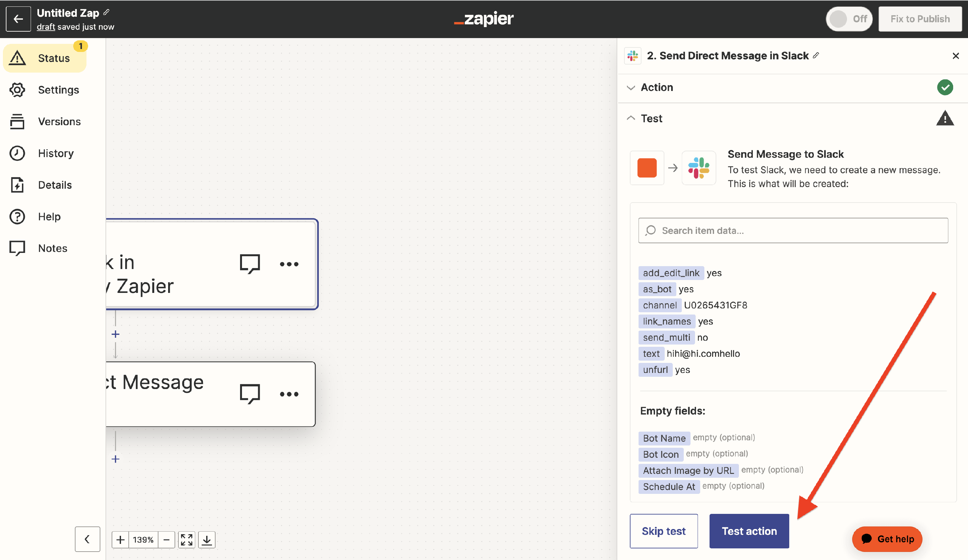Screen dimensions: 968x560
Task: Collapse the Test section
Action: pyautogui.click(x=651, y=119)
